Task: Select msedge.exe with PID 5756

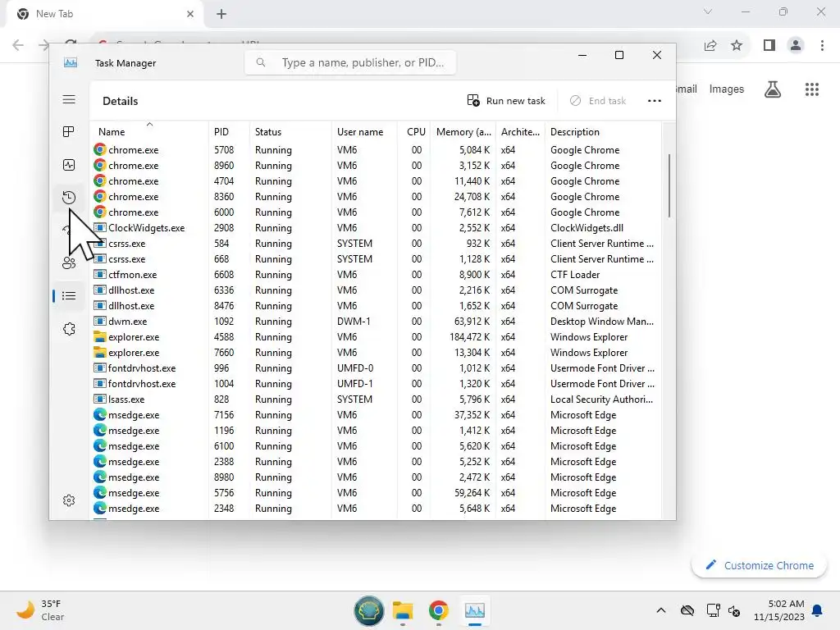Action: [376, 493]
